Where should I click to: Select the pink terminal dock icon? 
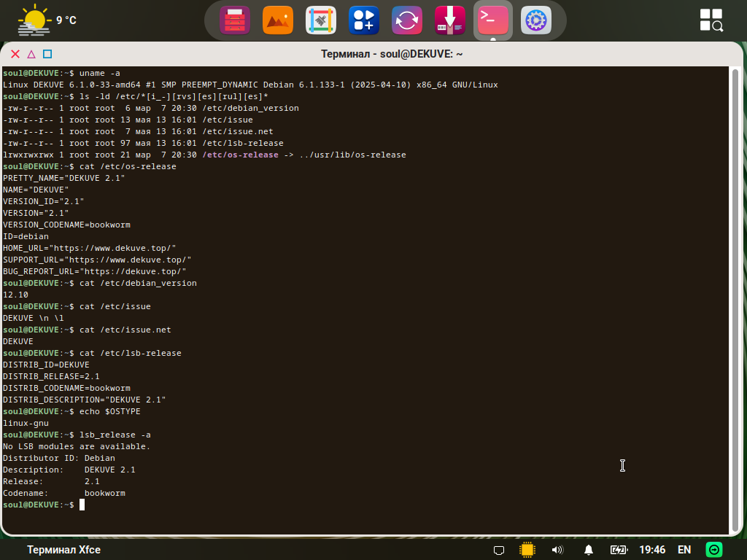point(493,20)
